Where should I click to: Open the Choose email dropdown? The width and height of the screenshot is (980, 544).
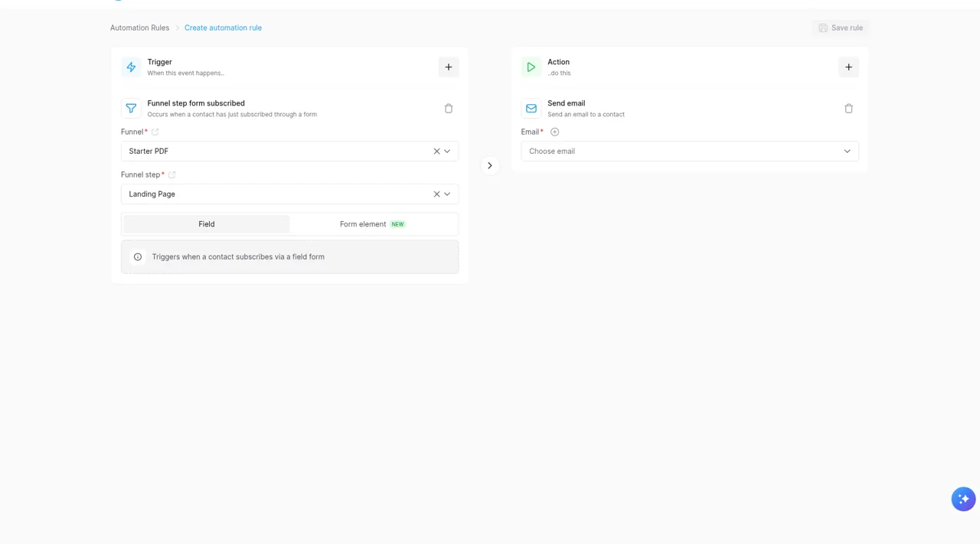[690, 151]
